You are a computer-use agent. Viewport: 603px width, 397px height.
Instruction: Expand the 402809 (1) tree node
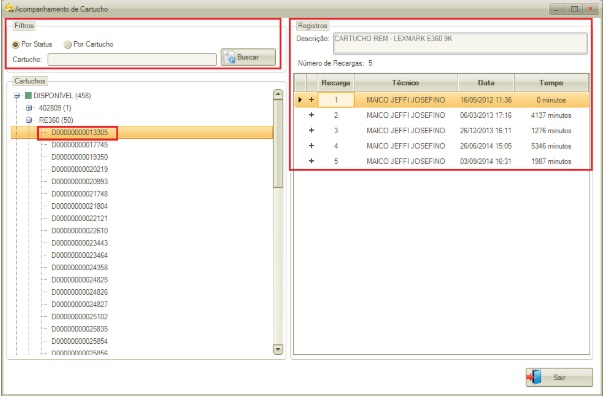pos(29,108)
